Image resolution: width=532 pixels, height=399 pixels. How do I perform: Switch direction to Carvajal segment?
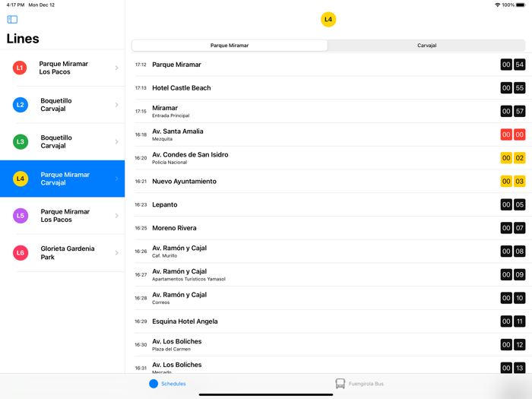426,46
